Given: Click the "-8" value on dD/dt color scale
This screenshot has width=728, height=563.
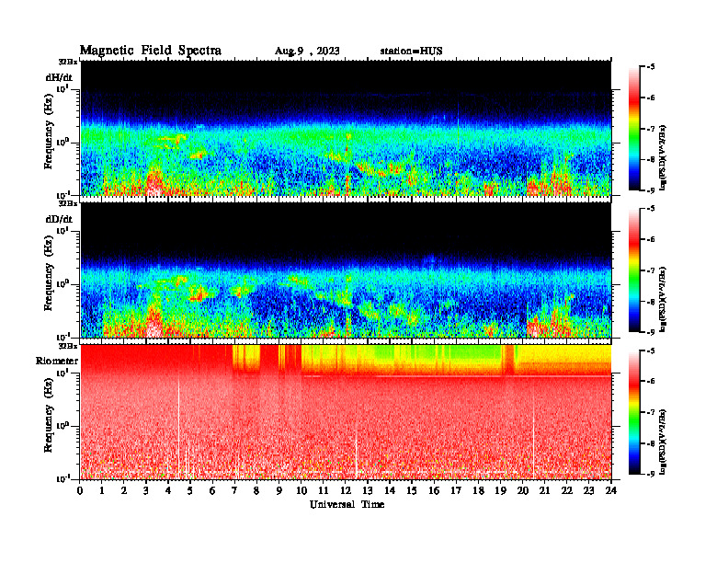Looking at the screenshot, I should pyautogui.click(x=651, y=302).
